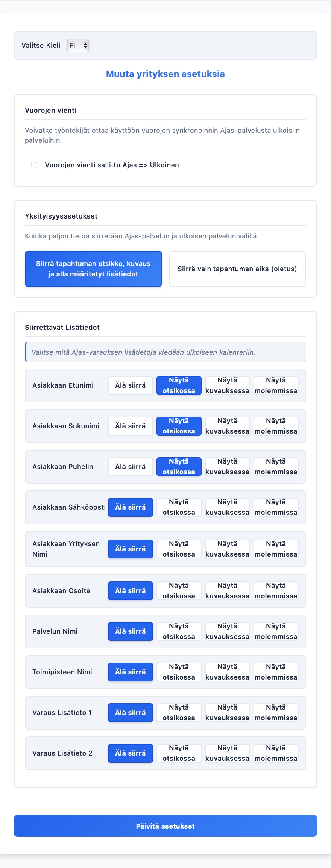
Task: Set Varaus Lisätieto 1 to Näytä kuvauksessa
Action: (227, 713)
